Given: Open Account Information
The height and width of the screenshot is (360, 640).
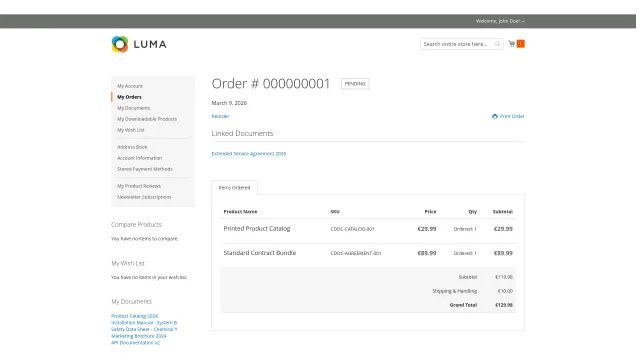Looking at the screenshot, I should coord(140,158).
